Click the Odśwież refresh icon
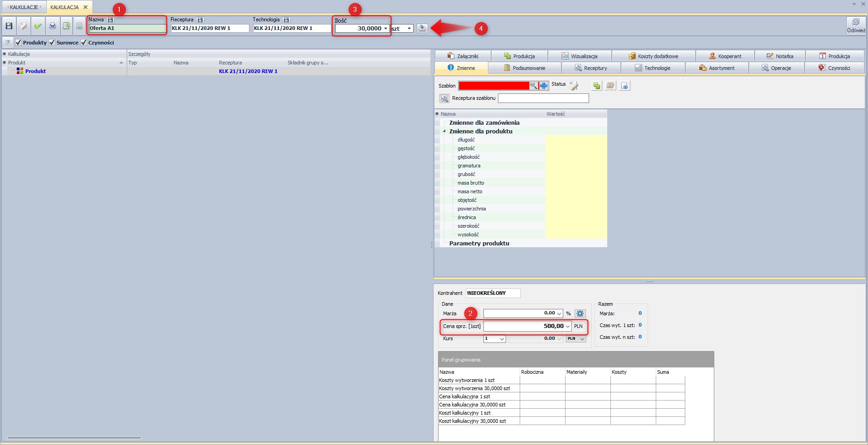 (x=856, y=23)
